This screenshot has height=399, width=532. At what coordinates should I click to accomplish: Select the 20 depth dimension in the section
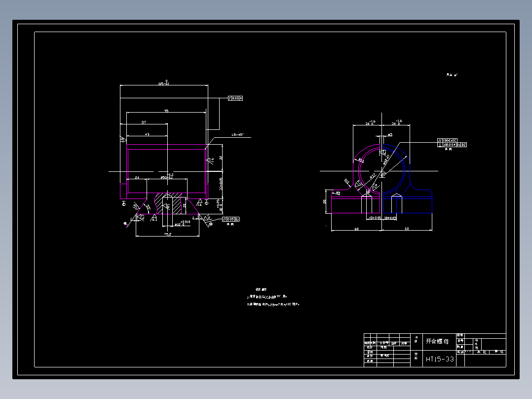[185, 205]
